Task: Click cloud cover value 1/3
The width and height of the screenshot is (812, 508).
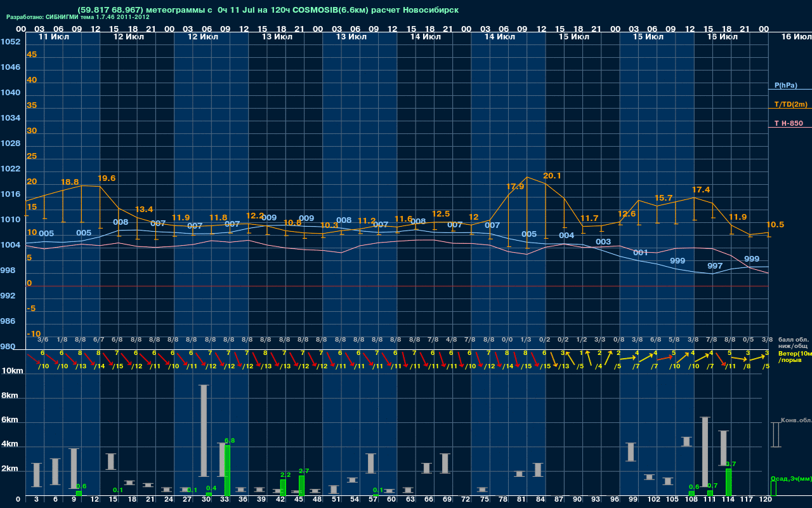Action: 526,340
